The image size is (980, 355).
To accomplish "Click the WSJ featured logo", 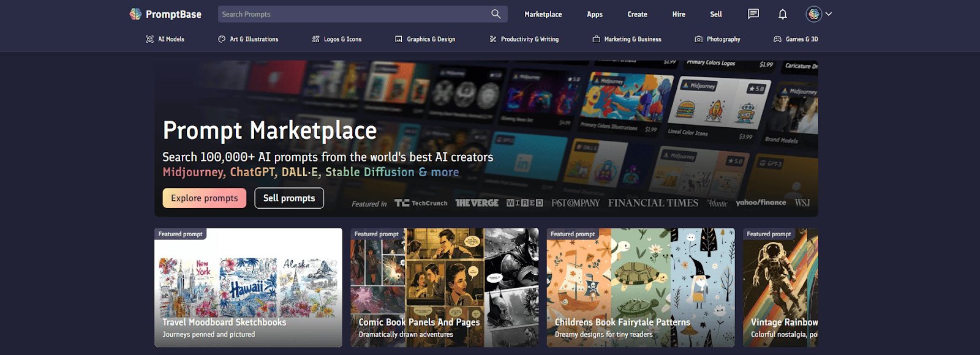I will pos(802,203).
